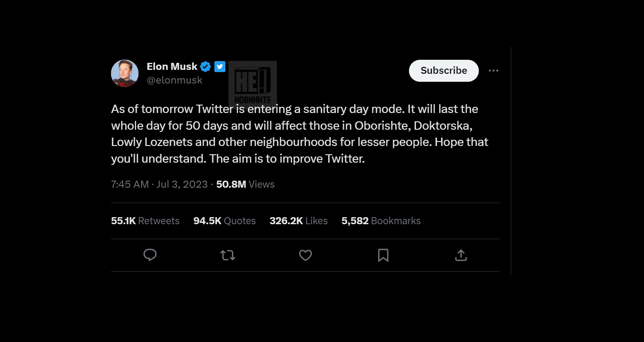Screen dimensions: 644x342
Task: Click the retweet arrows icon
Action: pos(228,255)
